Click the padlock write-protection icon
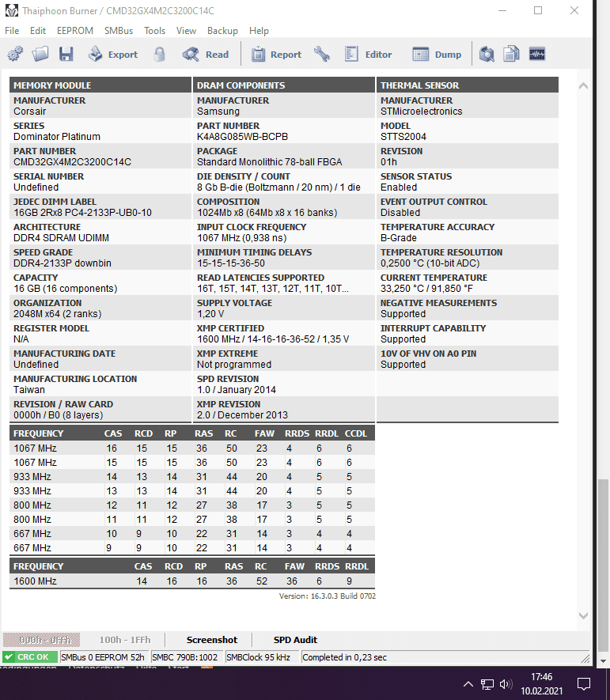 pos(159,55)
